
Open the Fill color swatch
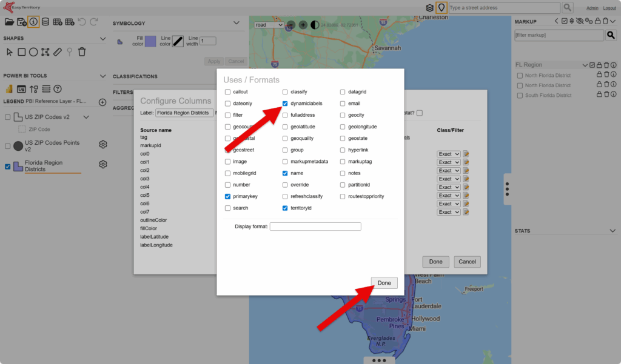tap(150, 41)
